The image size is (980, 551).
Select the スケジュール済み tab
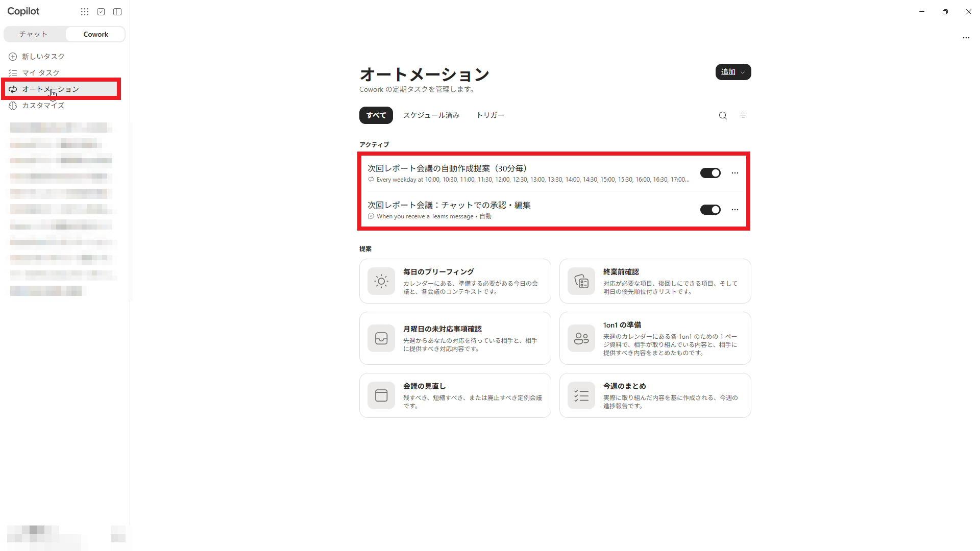point(431,115)
